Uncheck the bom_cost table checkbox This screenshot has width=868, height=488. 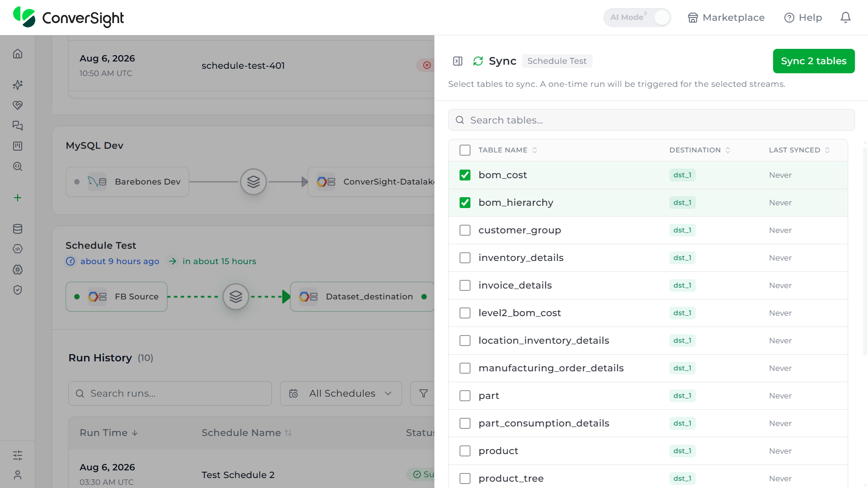click(465, 175)
